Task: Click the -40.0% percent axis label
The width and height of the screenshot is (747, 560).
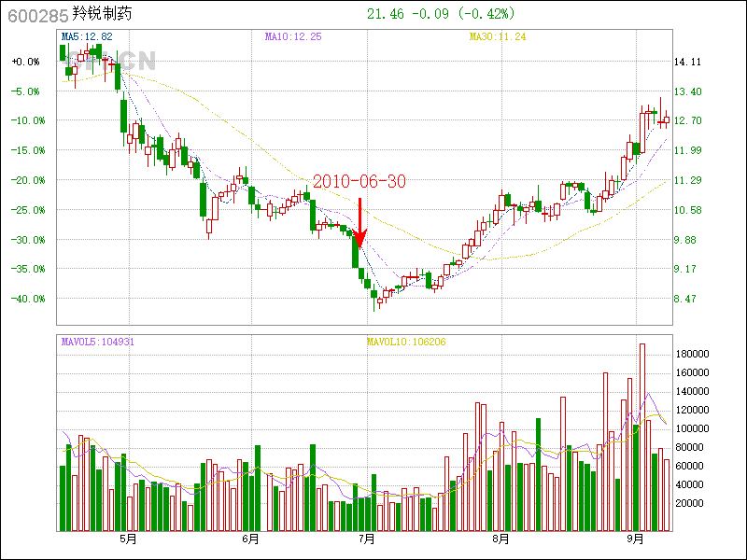Action: point(25,299)
